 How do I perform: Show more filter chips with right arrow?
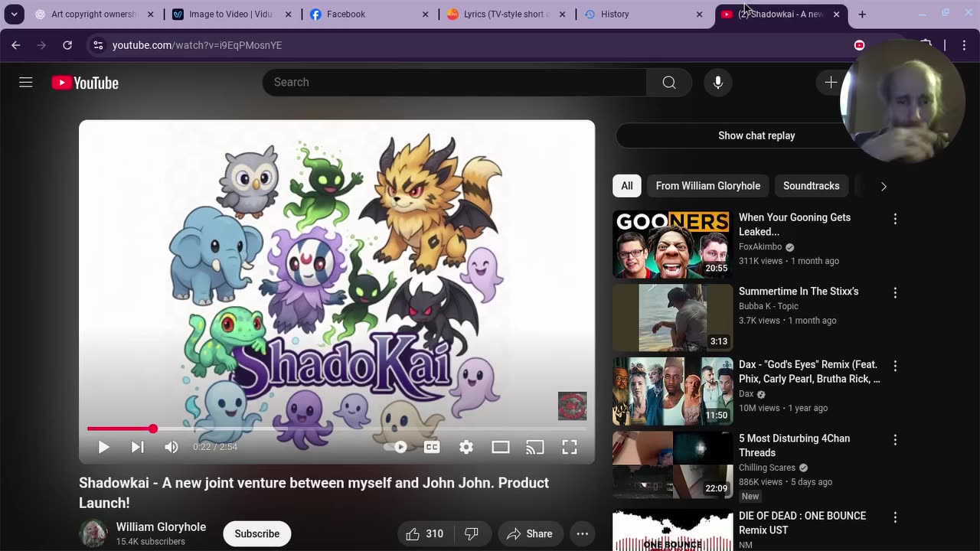click(x=884, y=186)
